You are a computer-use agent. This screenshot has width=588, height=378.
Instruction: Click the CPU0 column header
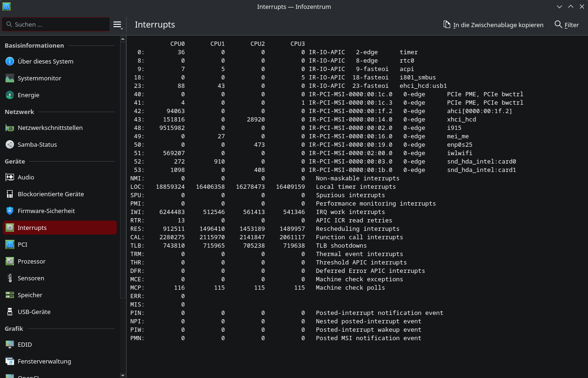coord(177,43)
